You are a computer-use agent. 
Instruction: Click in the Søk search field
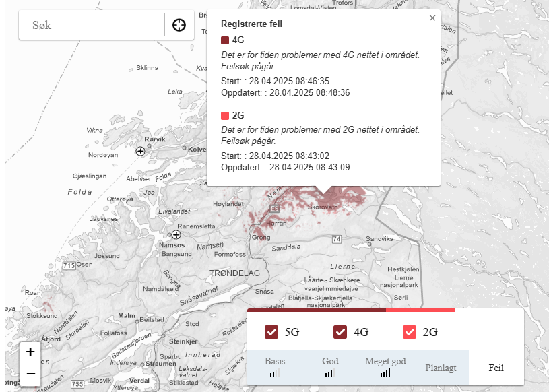pos(92,25)
